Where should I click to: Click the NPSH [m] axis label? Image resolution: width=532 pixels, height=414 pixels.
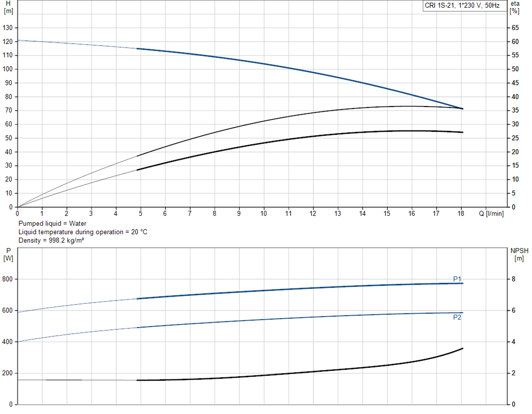519,254
